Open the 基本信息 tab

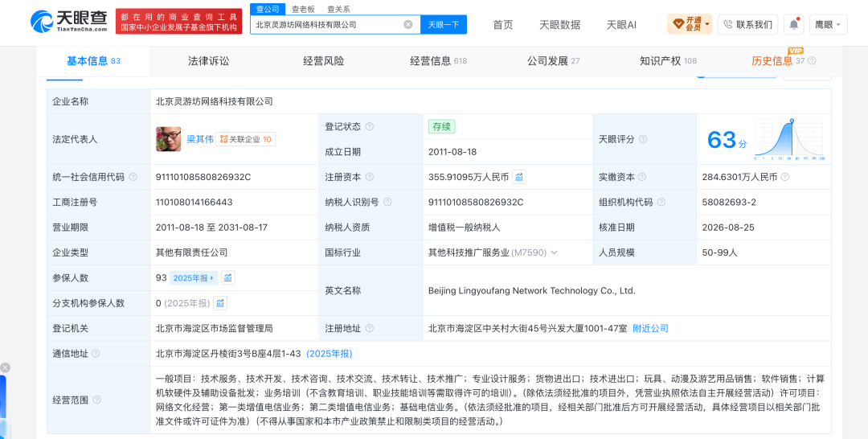pos(93,61)
